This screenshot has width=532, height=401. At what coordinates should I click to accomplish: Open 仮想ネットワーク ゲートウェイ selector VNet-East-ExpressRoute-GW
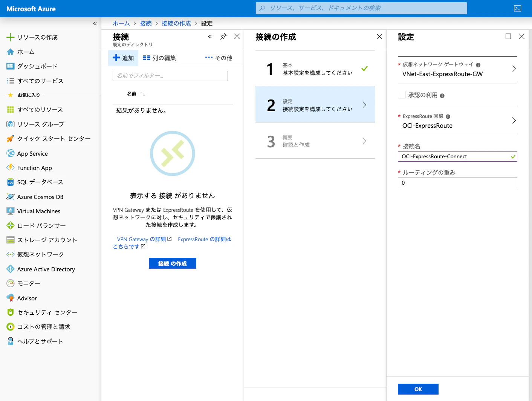tap(457, 70)
